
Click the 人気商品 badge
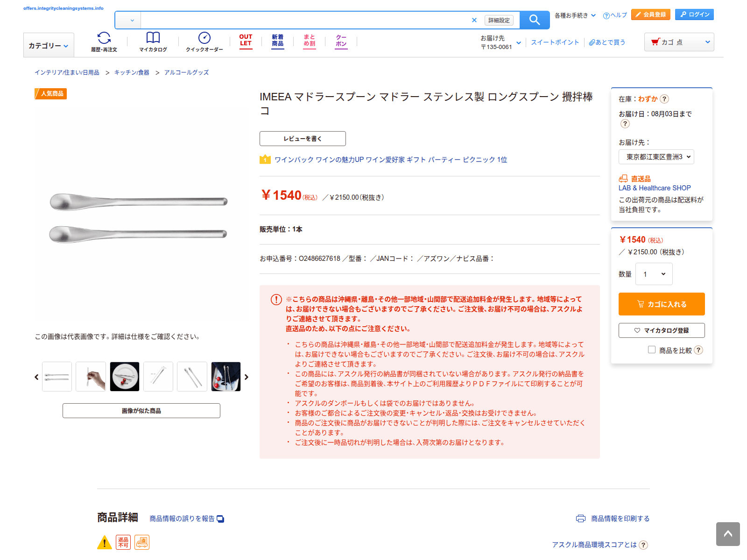[51, 94]
